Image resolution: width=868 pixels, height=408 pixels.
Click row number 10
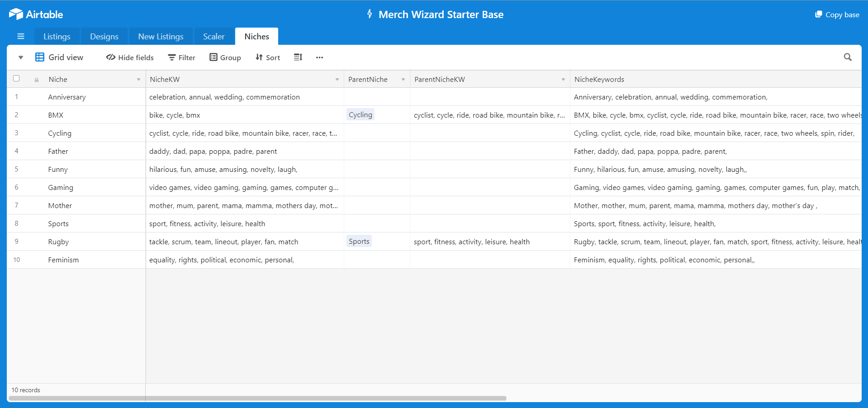(17, 260)
